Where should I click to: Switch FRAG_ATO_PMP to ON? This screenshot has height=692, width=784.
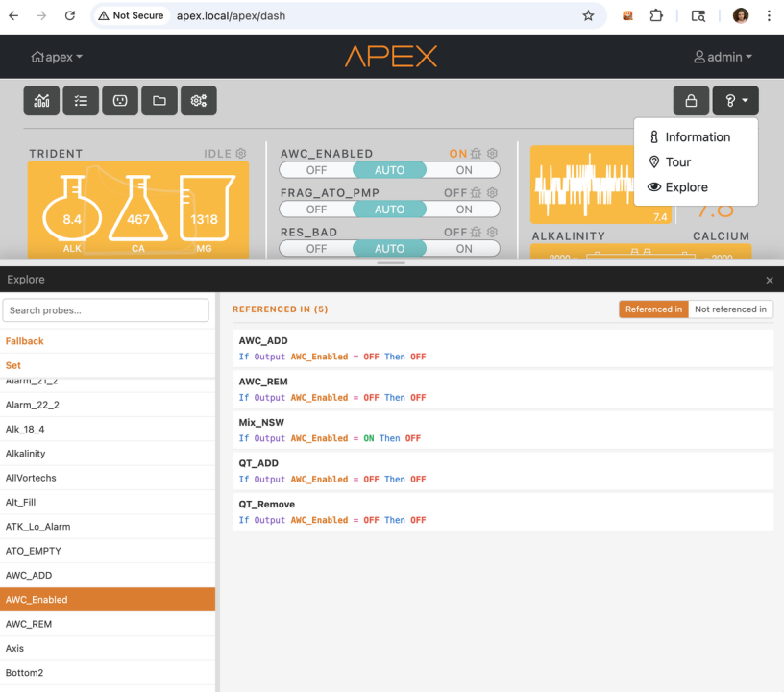coord(464,210)
